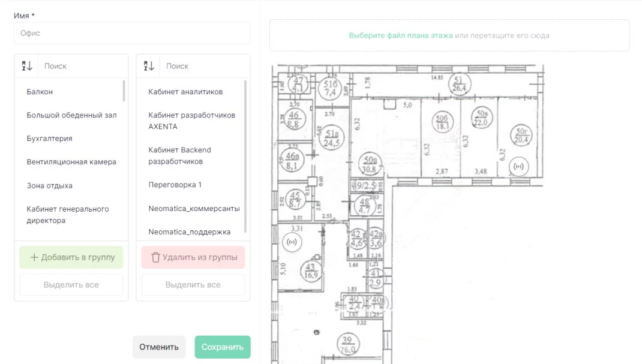Click room 50а on the floor plan
This screenshot has width=642, height=364.
(370, 164)
